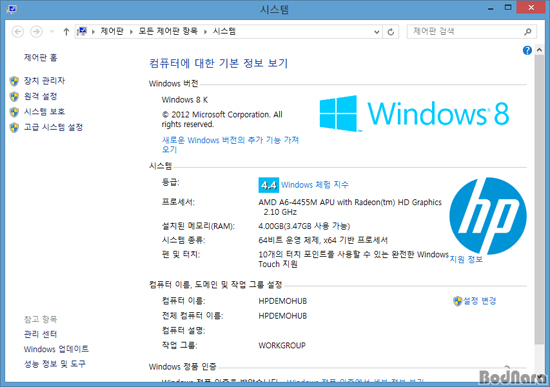This screenshot has width=550, height=387.
Task: Maximize the 시스템 window
Action: (508, 8)
